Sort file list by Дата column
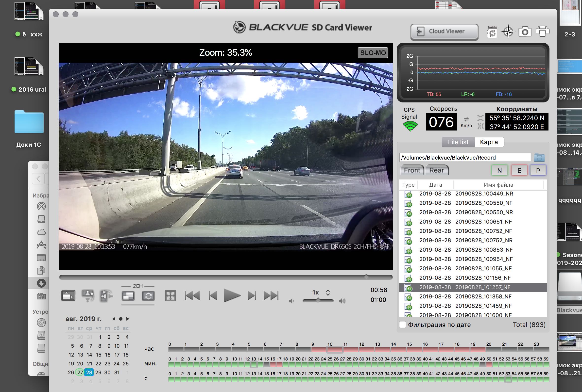This screenshot has height=392, width=582. click(435, 185)
